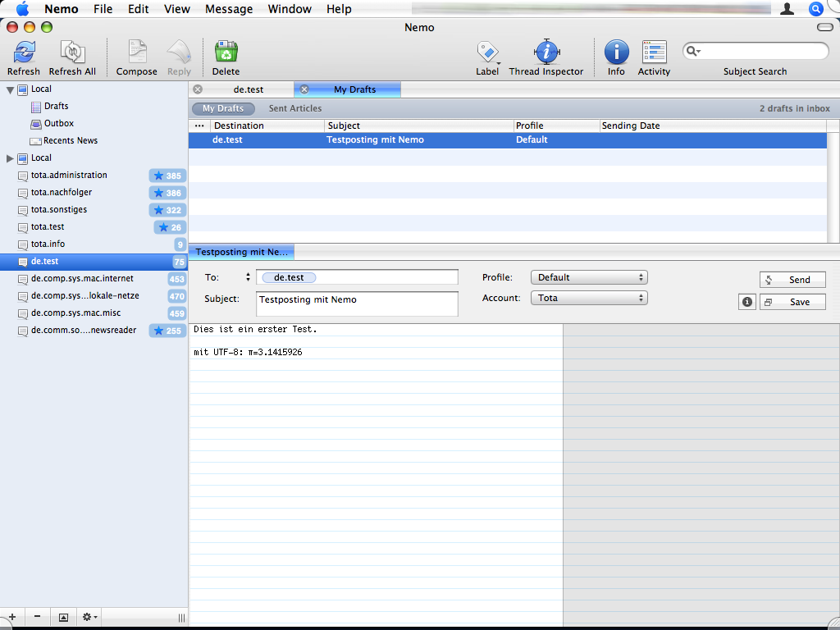Open the Activity window icon

[x=654, y=52]
